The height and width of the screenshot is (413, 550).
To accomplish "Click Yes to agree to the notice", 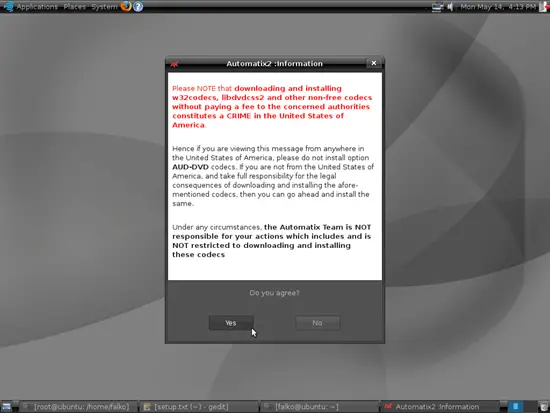I will pos(231,323).
